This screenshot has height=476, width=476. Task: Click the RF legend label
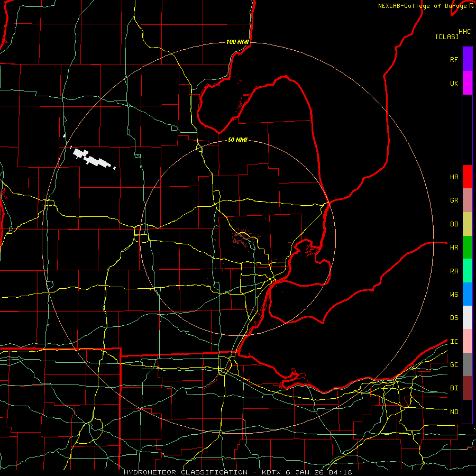454,60
